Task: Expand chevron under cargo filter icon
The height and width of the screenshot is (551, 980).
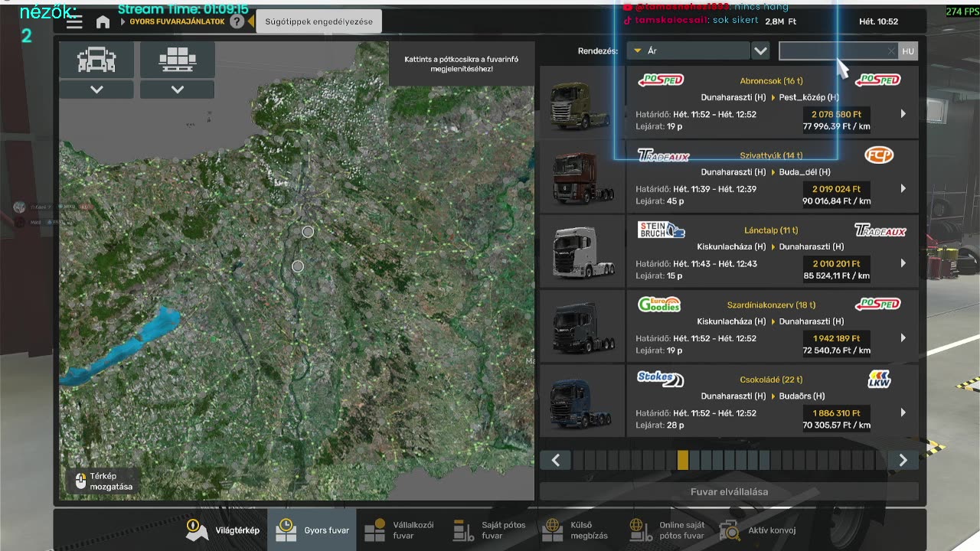Action: [178, 90]
